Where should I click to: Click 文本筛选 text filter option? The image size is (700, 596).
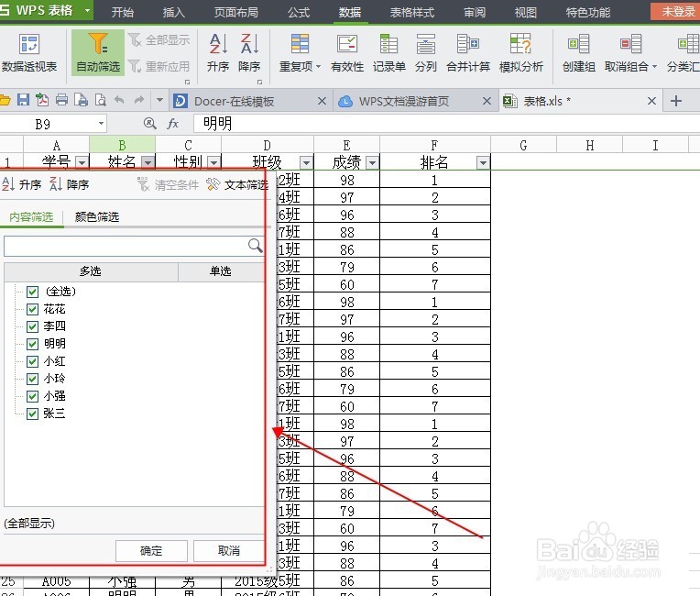(237, 184)
